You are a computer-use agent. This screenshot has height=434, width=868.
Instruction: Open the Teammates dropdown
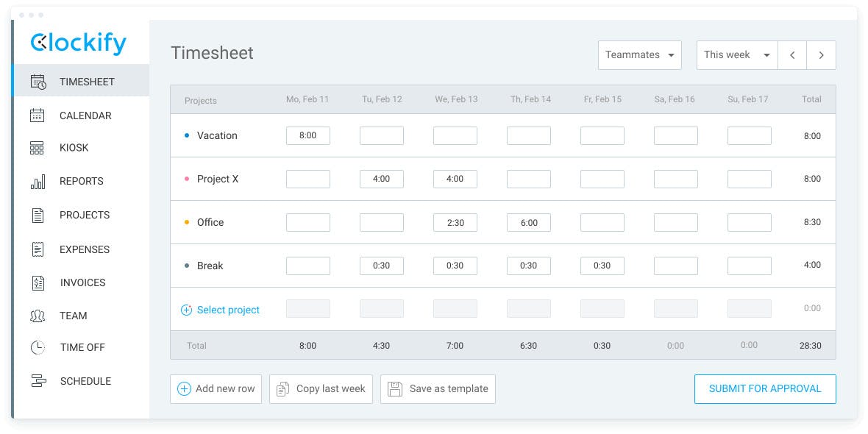(x=639, y=54)
